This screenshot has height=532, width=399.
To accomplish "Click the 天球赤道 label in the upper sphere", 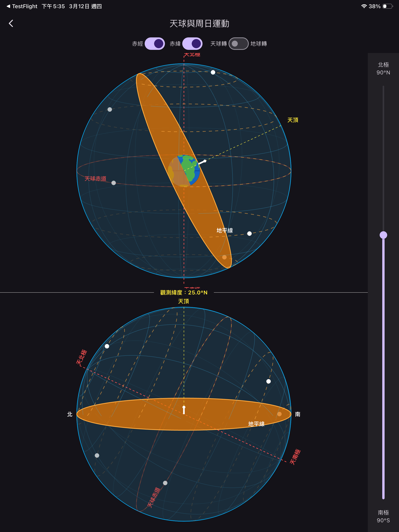I will coord(95,178).
